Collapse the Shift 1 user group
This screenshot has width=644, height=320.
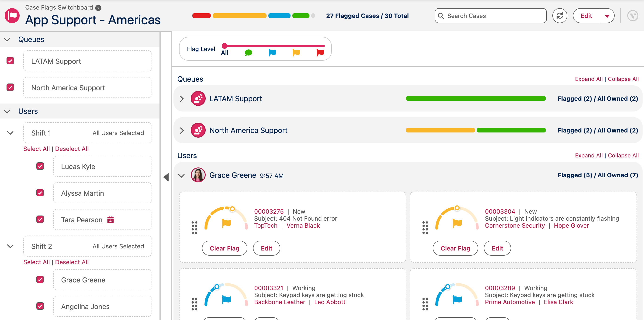(x=10, y=133)
